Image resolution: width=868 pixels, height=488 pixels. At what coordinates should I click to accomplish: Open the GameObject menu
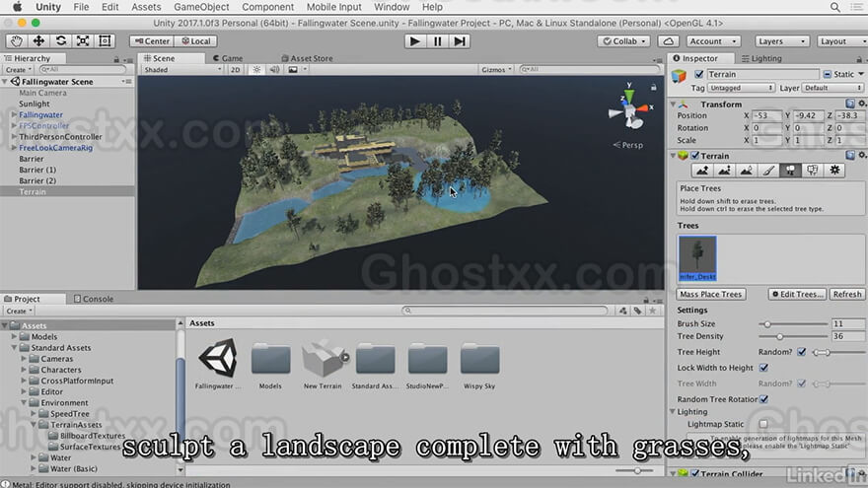(201, 7)
